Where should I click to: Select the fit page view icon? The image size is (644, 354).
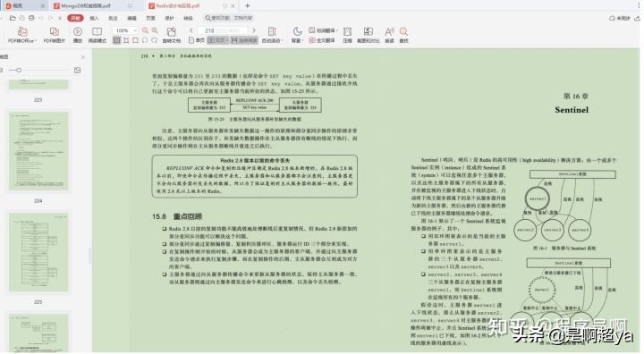(x=135, y=40)
